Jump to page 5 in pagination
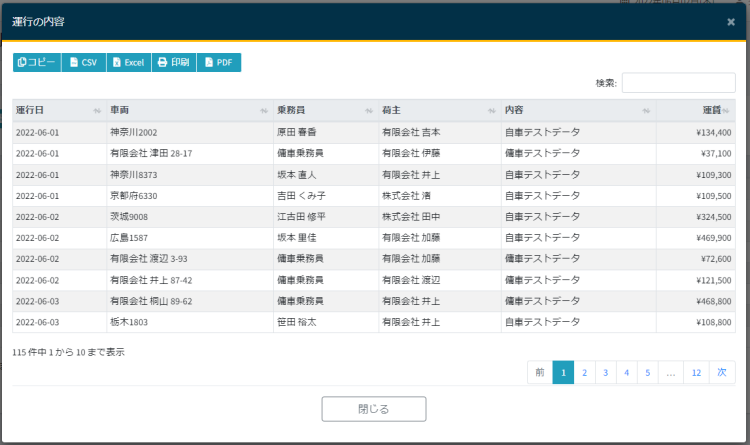Image resolution: width=750 pixels, height=445 pixels. 648,372
